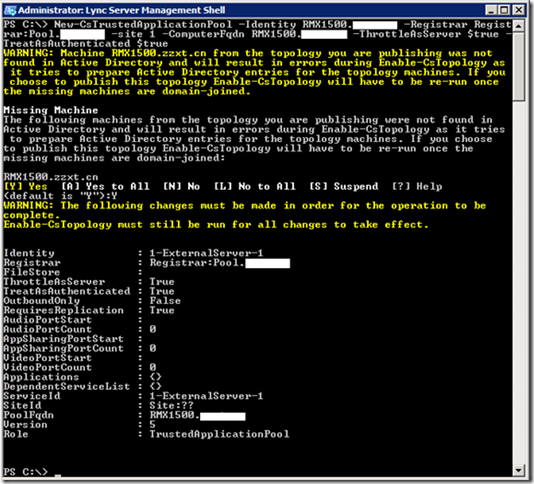Click the '[L] No to All' prompt option
Screen dimensions: 534x484
(x=254, y=186)
